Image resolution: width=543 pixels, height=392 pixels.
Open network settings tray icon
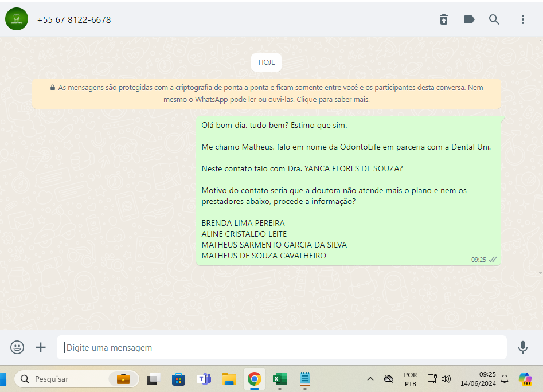tap(432, 379)
